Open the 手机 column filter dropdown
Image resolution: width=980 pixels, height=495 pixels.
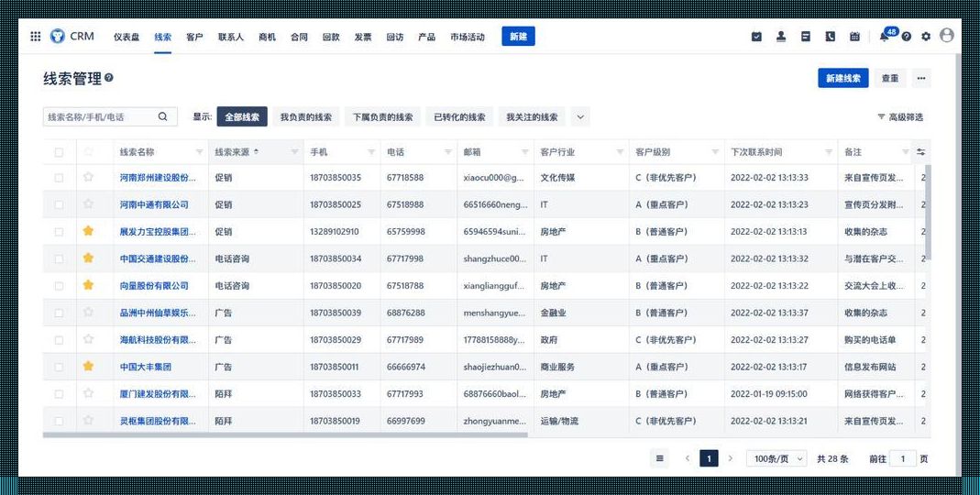pos(371,152)
